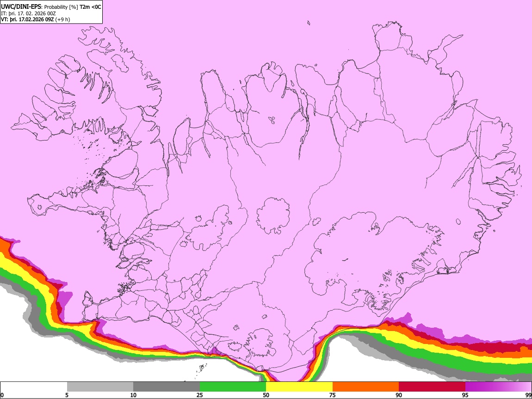Click the legend tick label '95'

pyautogui.click(x=465, y=395)
